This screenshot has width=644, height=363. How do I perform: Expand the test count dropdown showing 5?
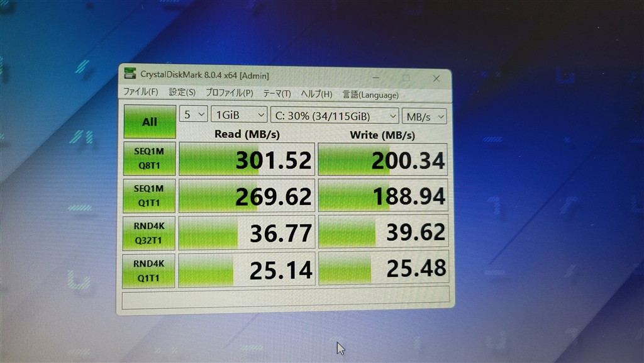click(194, 114)
